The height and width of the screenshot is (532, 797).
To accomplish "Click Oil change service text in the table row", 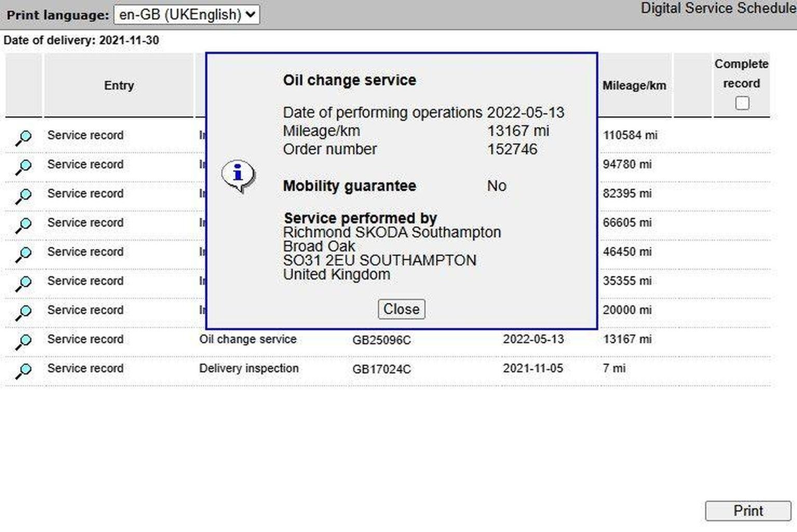I will [248, 339].
